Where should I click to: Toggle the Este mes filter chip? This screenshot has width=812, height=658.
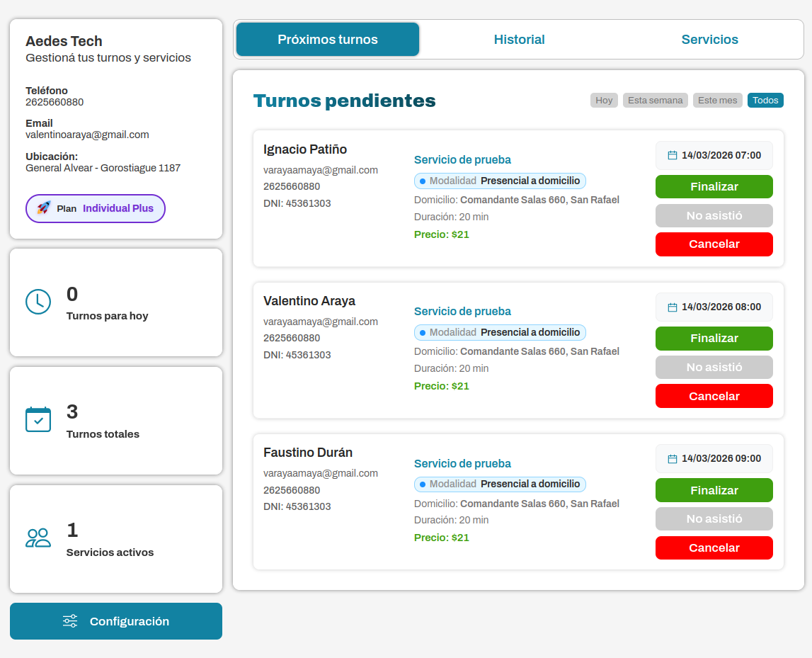click(717, 100)
